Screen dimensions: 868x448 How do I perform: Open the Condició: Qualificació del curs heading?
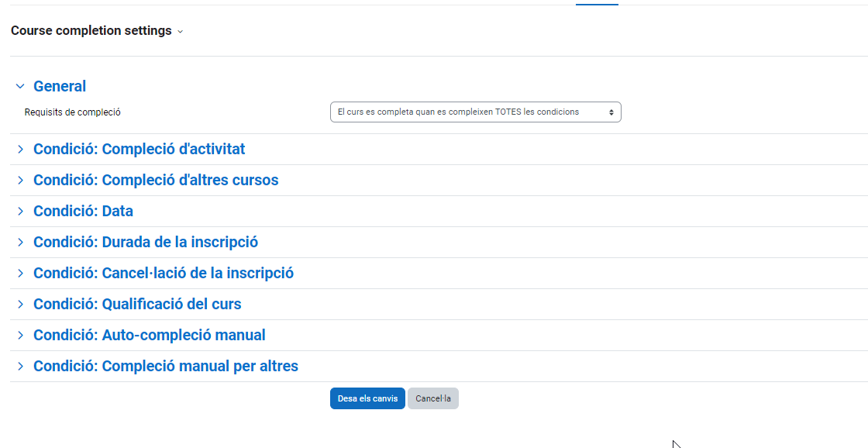[137, 304]
